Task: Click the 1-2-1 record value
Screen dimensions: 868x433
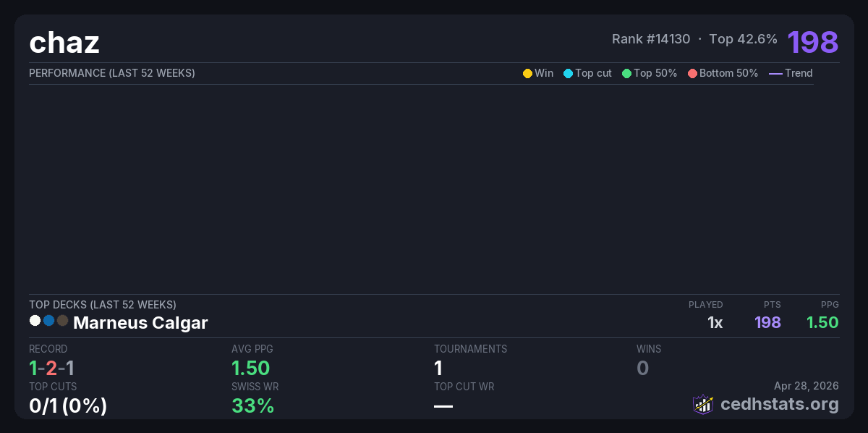Action: tap(51, 368)
